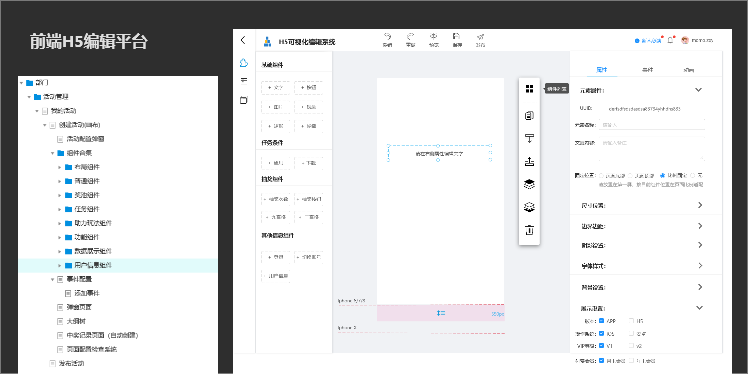Switch to the middle tab (事件) in right panel
This screenshot has width=748, height=374.
(647, 70)
